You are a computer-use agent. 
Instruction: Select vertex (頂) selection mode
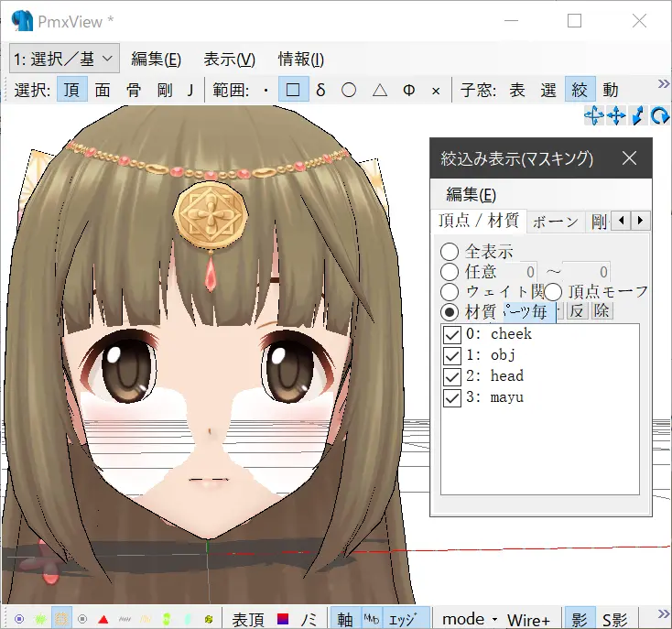(72, 90)
